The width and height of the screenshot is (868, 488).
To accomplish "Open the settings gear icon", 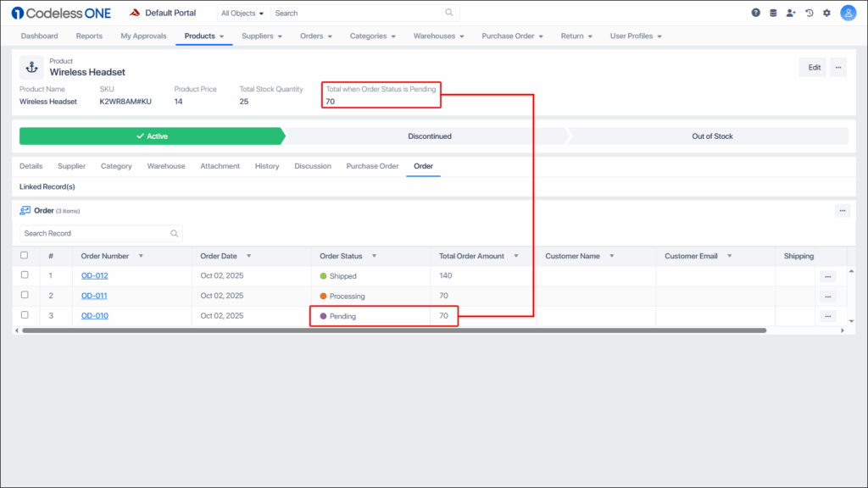I will click(x=826, y=13).
